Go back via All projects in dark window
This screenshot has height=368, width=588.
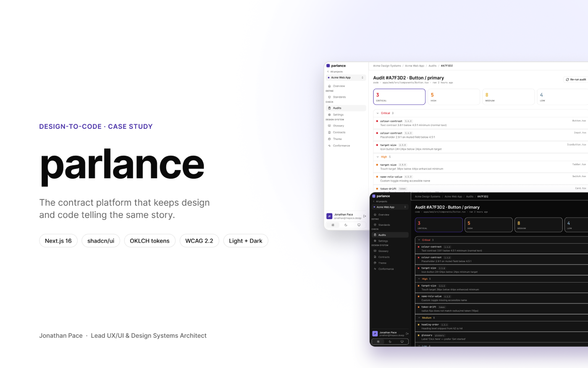pyautogui.click(x=380, y=201)
